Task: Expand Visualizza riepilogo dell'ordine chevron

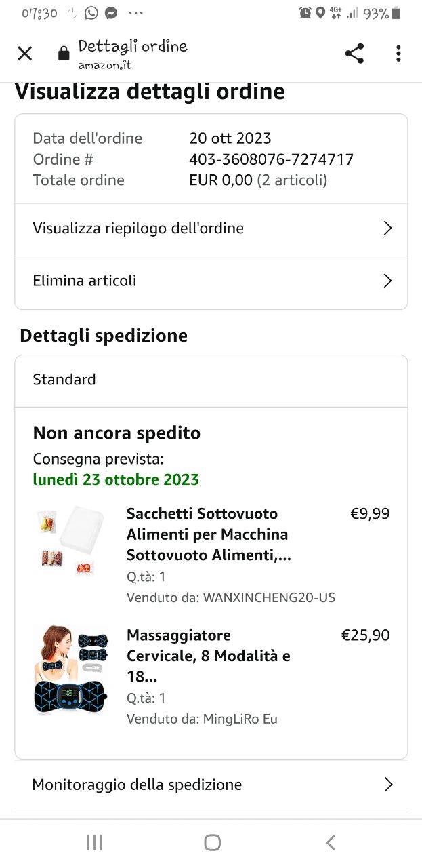Action: pos(387,229)
